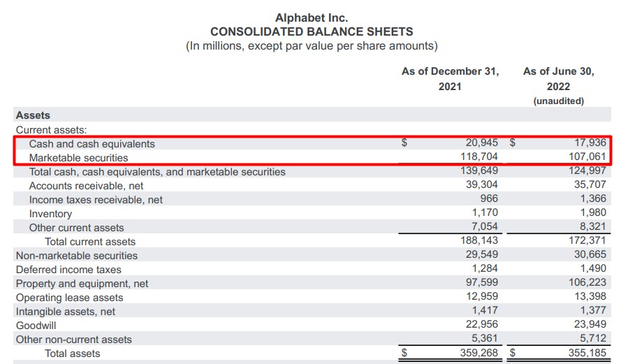Select the Goodwill row label
Image resolution: width=621 pixels, height=364 pixels.
(x=36, y=326)
